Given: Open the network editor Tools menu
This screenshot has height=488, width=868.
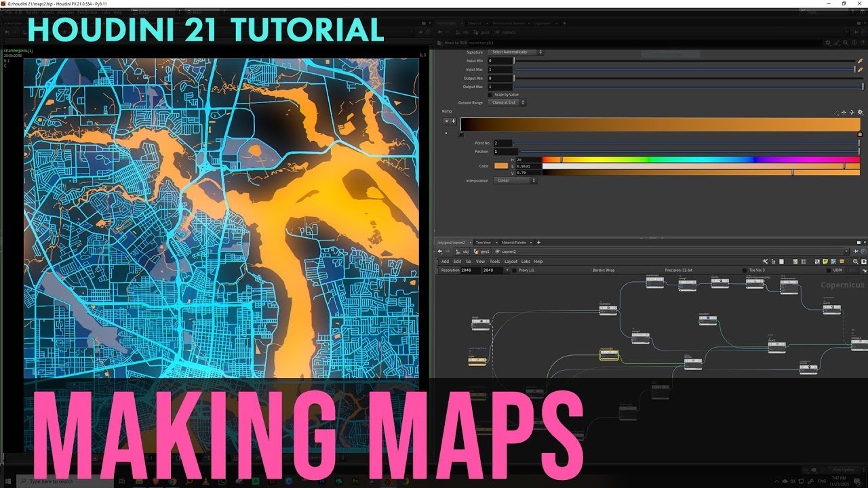Looking at the screenshot, I should tap(494, 262).
